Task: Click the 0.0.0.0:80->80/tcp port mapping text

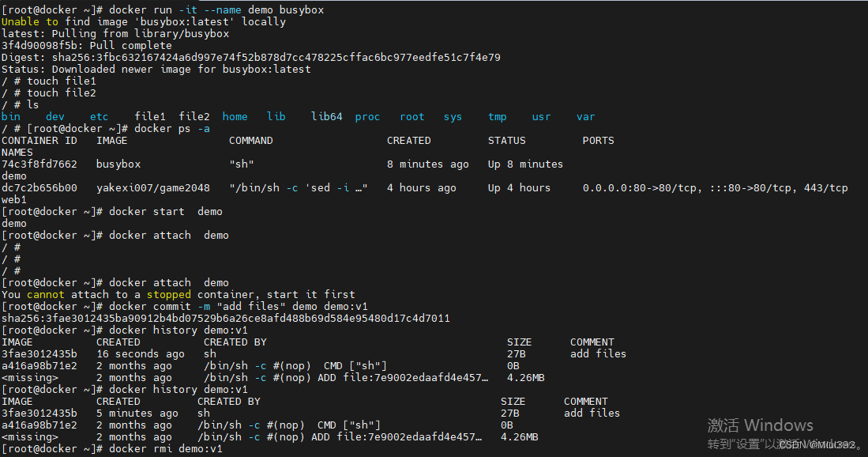Action: click(640, 187)
